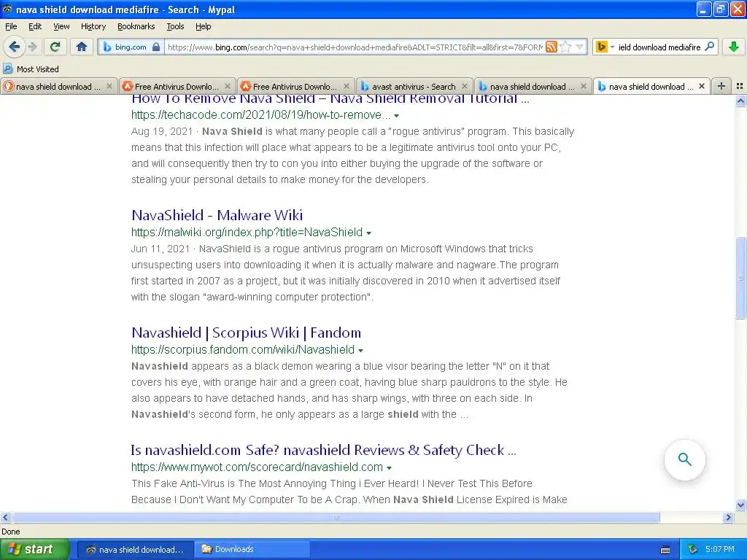Expand the malwiki.org URL dropdown arrow
Viewport: 747px width, 560px height.
368,233
